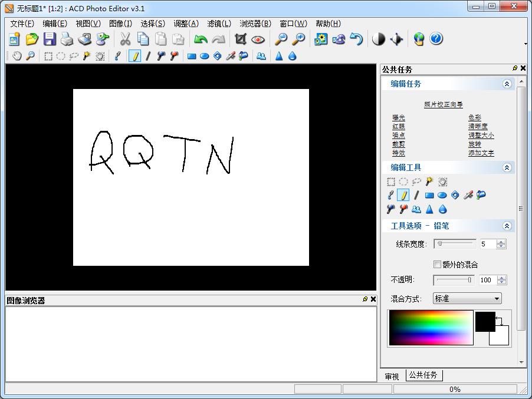Swap foreground and background colors arrow
Viewport: 532px width, 399px height.
[500, 321]
